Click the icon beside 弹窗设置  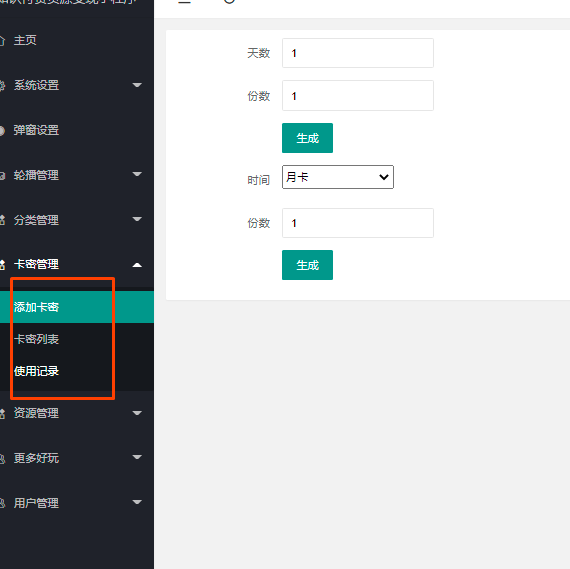click(x=2, y=131)
